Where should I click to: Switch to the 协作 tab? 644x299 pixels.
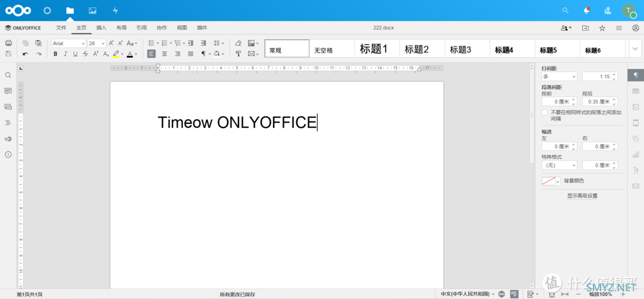(162, 28)
